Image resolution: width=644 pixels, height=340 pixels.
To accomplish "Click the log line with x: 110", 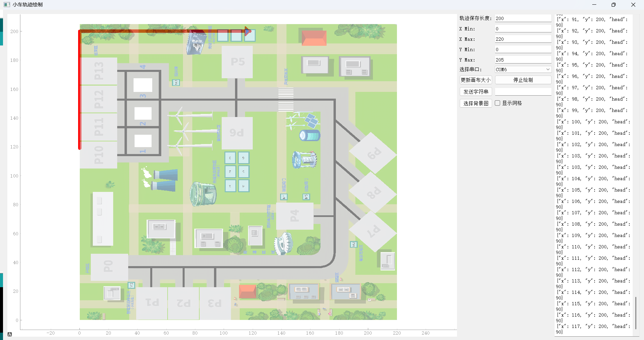I will click(593, 249).
